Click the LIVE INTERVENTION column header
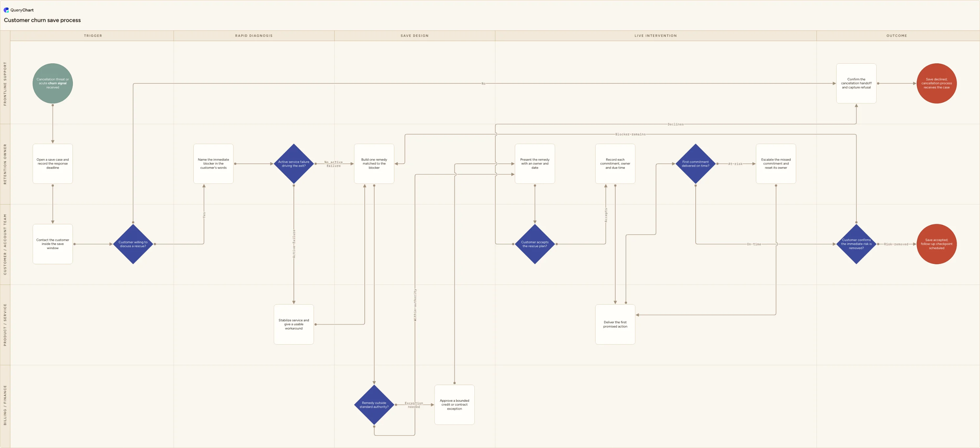 [x=656, y=36]
